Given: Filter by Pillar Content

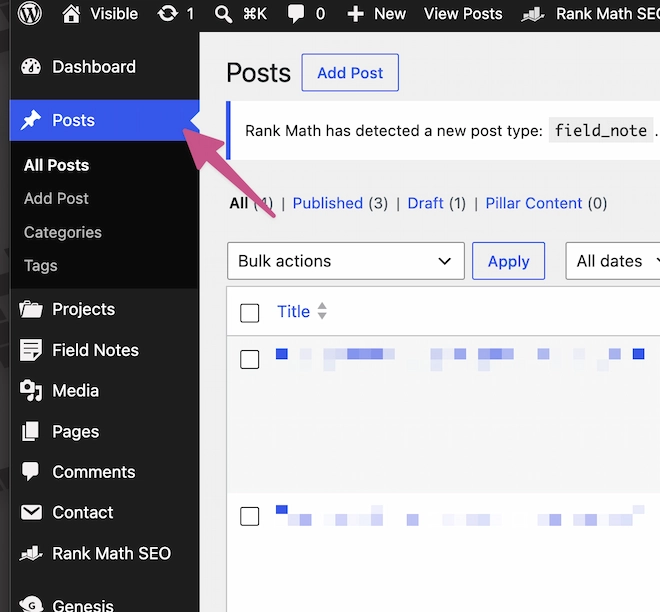Looking at the screenshot, I should tap(534, 203).
